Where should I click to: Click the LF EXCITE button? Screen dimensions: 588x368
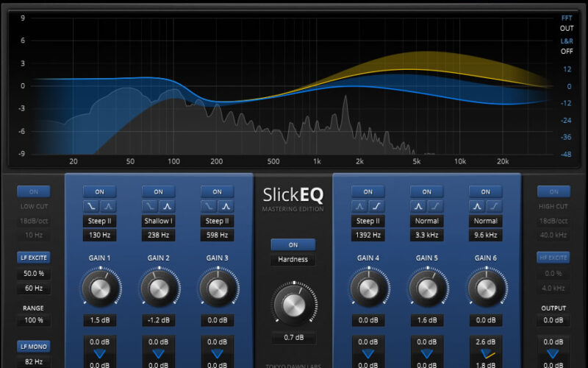point(34,258)
